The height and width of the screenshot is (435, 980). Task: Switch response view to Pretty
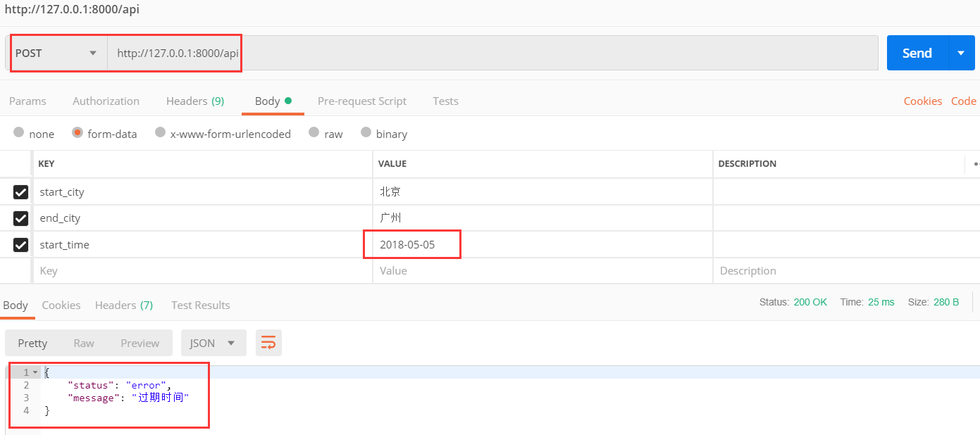pos(32,343)
